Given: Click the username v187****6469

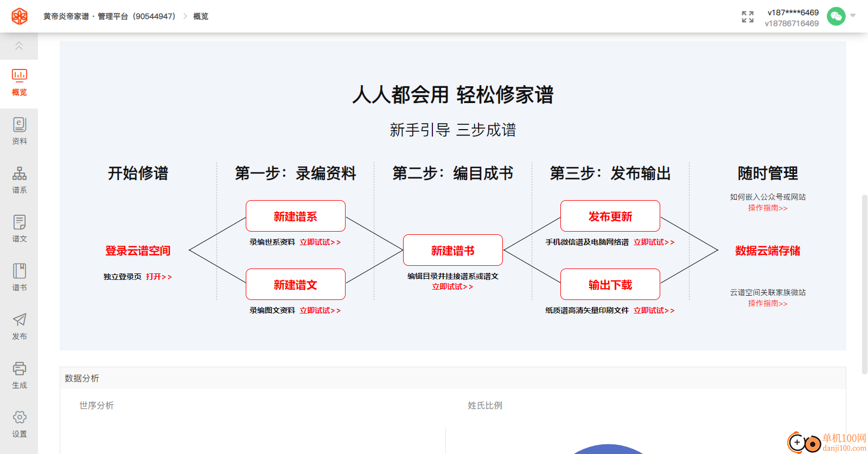Looking at the screenshot, I should [793, 12].
